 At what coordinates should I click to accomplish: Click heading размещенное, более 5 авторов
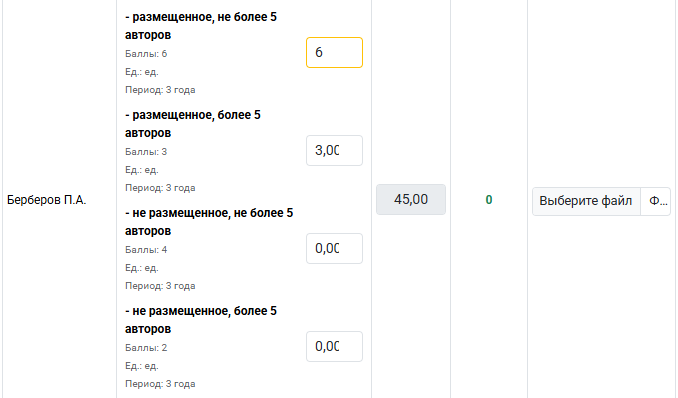tap(193, 124)
